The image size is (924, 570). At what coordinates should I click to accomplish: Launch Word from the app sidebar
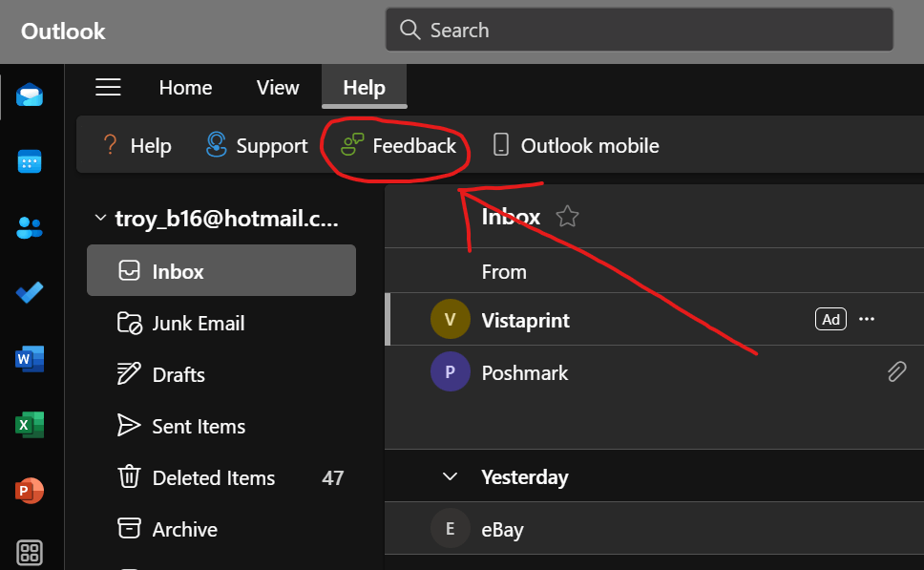point(30,358)
